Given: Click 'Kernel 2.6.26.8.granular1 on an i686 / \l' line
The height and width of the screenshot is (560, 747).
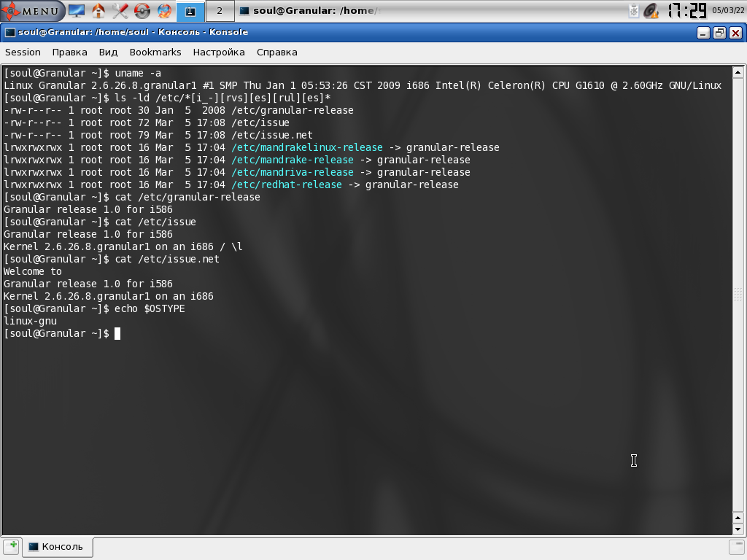Looking at the screenshot, I should pos(123,246).
